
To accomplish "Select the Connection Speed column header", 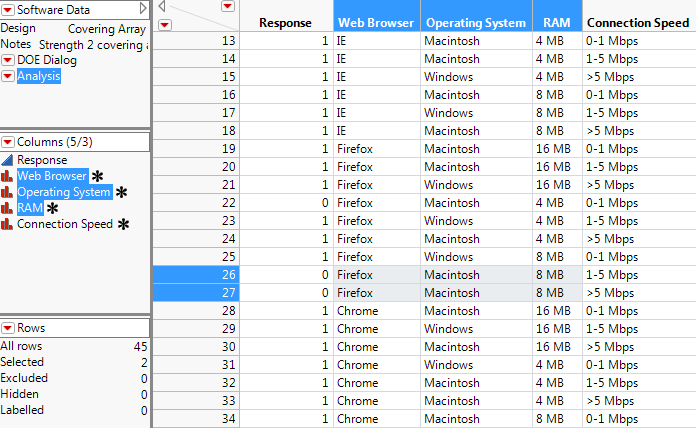I will 637,22.
